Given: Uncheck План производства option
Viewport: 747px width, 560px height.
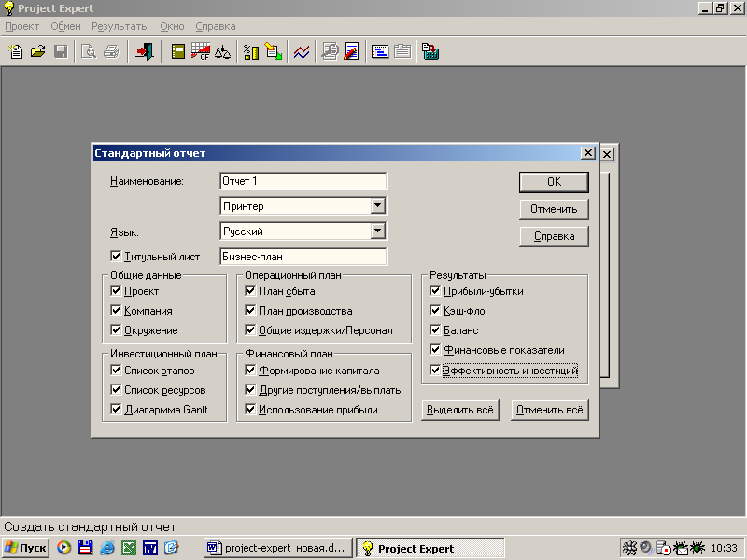Looking at the screenshot, I should point(250,311).
